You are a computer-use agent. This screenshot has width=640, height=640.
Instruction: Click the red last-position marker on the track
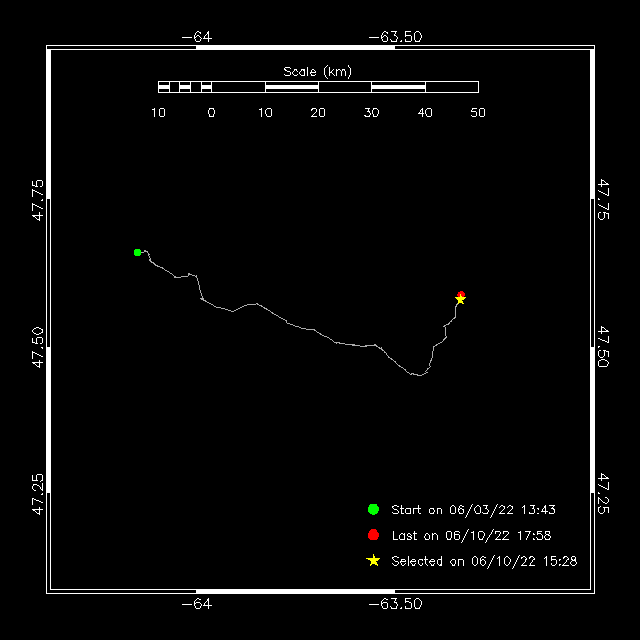(461, 294)
